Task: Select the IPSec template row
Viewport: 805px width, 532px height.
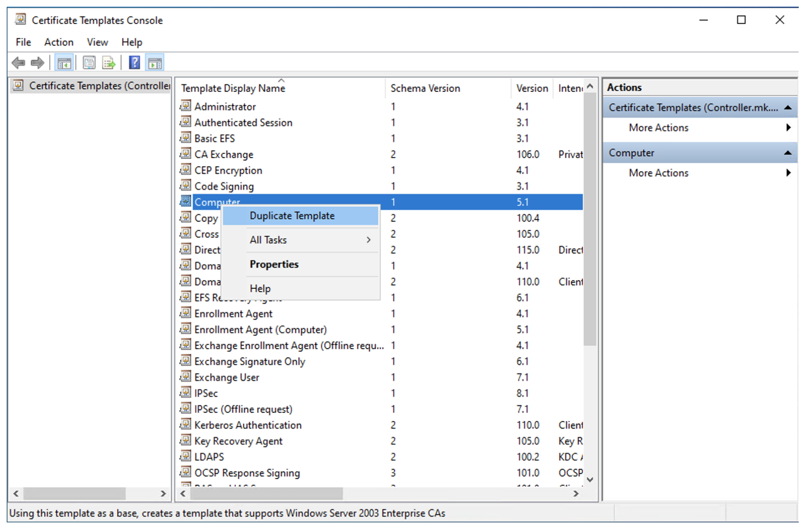Action: point(381,393)
